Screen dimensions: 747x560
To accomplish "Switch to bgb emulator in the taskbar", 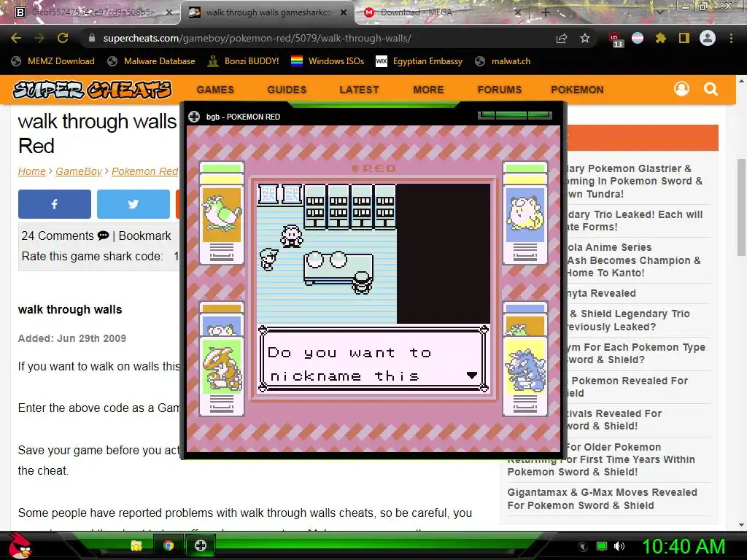I will [x=201, y=545].
